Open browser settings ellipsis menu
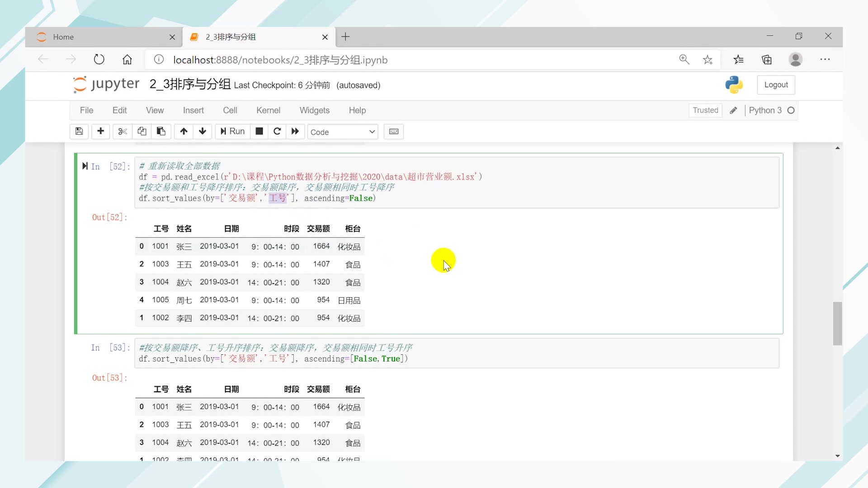868x488 pixels. pos(825,60)
